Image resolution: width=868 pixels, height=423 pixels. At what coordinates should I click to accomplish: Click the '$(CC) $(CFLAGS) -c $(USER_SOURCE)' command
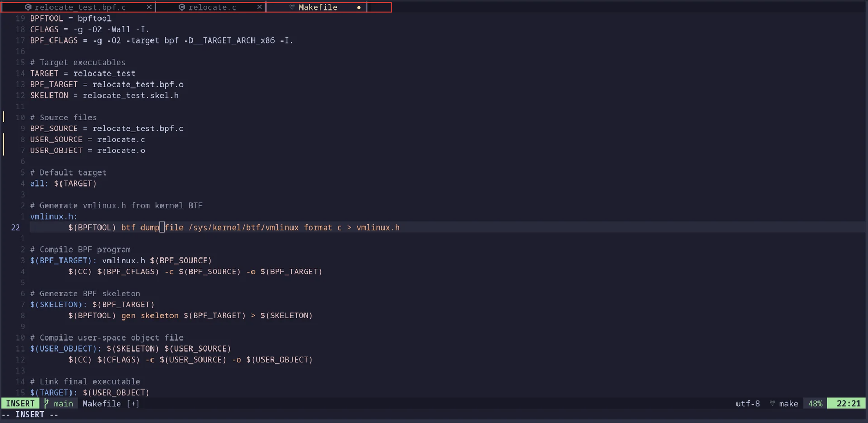(190, 360)
